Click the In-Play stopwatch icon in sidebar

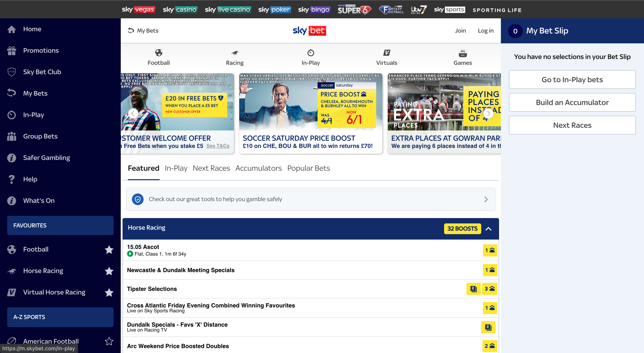(11, 115)
